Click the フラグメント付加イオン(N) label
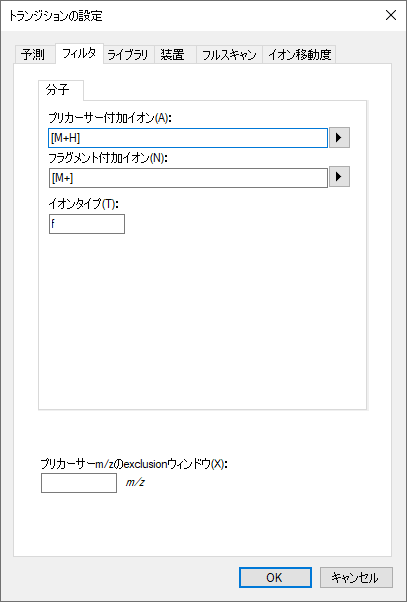407x602 pixels. 107,157
